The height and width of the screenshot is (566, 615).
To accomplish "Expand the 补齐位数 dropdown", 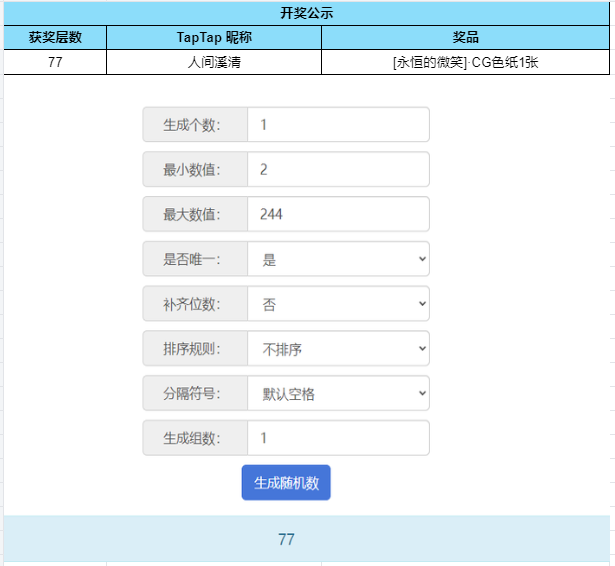I will tap(338, 304).
